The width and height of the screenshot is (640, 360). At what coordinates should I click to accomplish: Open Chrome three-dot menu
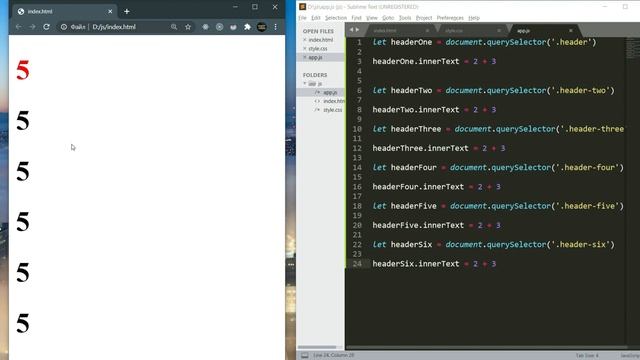[x=276, y=27]
